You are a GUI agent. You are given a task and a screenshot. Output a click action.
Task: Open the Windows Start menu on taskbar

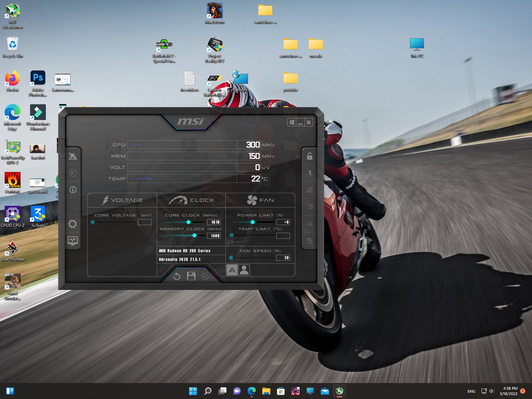193,391
